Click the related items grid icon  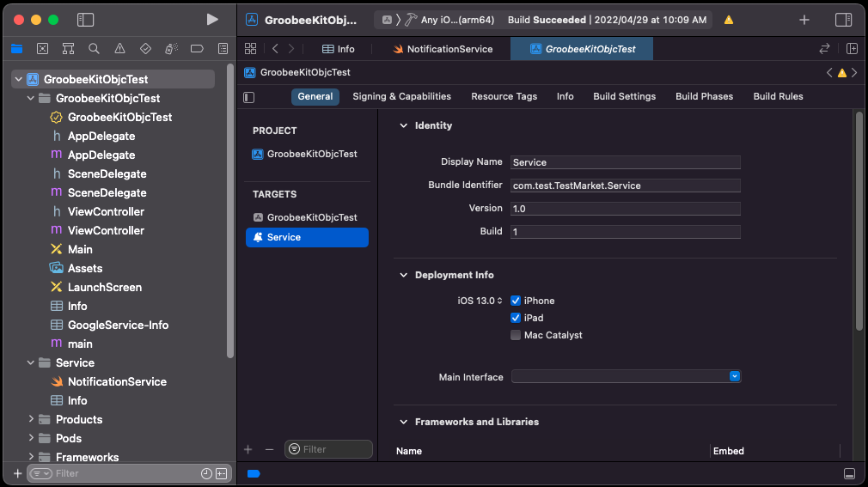click(x=251, y=49)
